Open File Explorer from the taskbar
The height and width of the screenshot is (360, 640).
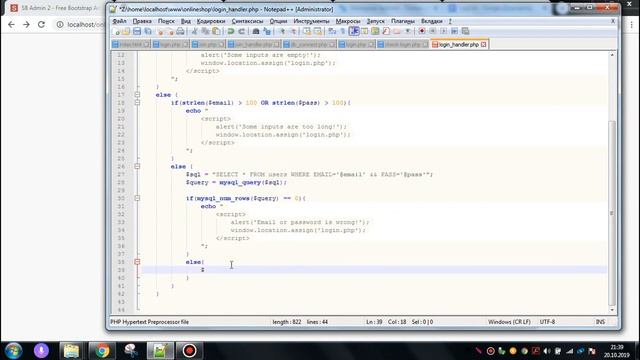71,351
